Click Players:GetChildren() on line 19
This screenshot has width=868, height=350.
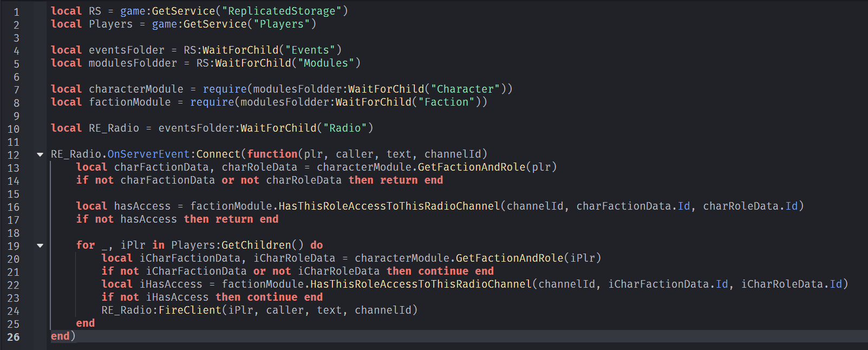coord(238,245)
